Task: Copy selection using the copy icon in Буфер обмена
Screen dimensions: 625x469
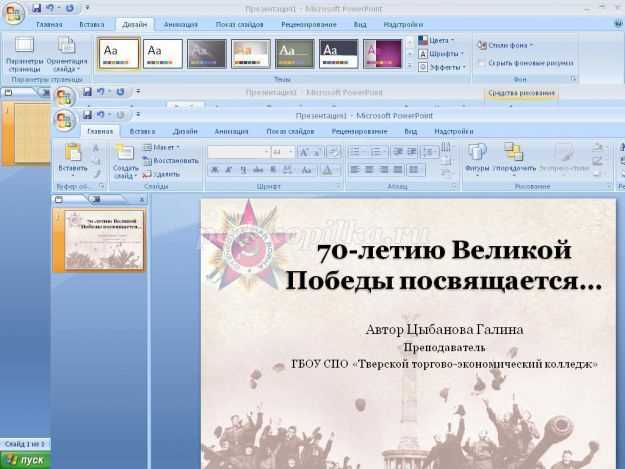Action: (96, 161)
